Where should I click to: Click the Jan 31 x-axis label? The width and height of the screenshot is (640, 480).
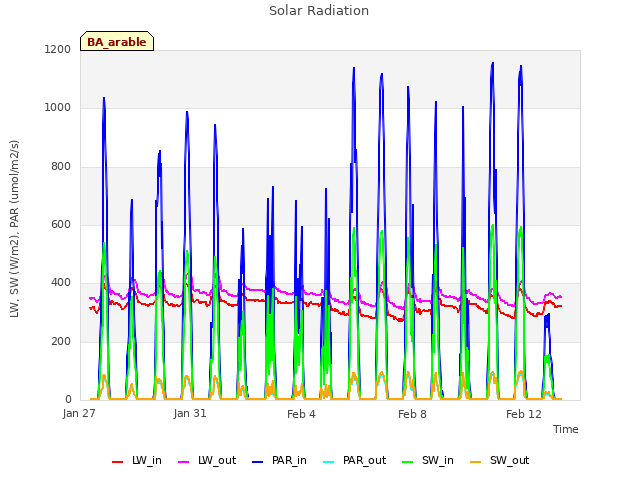tap(190, 413)
